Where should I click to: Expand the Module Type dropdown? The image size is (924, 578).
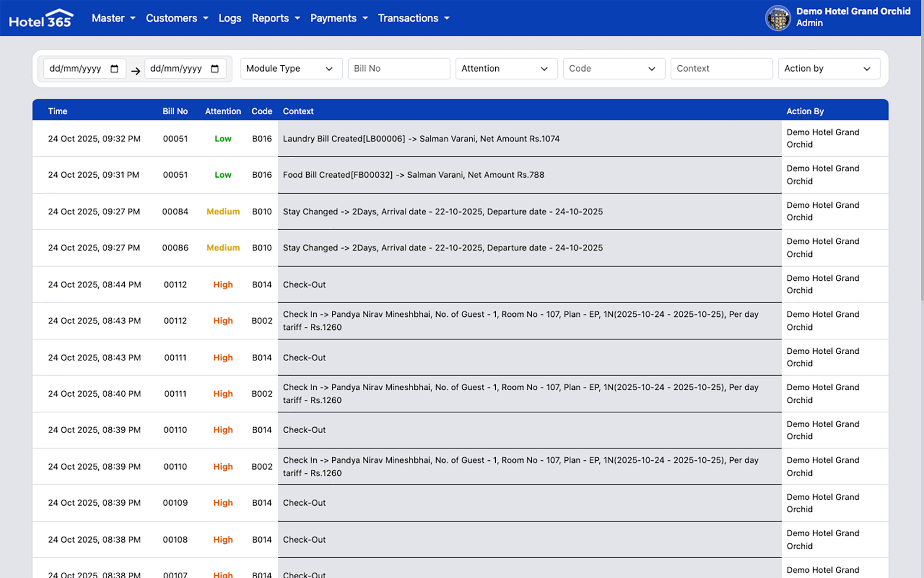point(291,68)
